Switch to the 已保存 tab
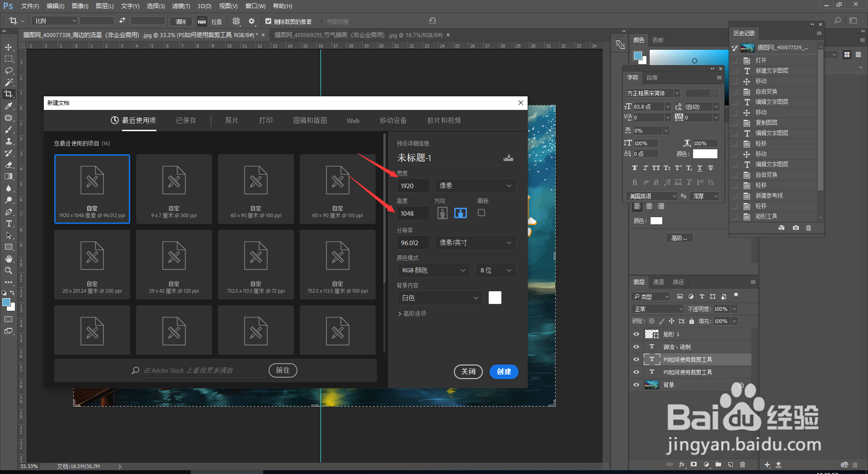This screenshot has width=868, height=474. (x=186, y=121)
